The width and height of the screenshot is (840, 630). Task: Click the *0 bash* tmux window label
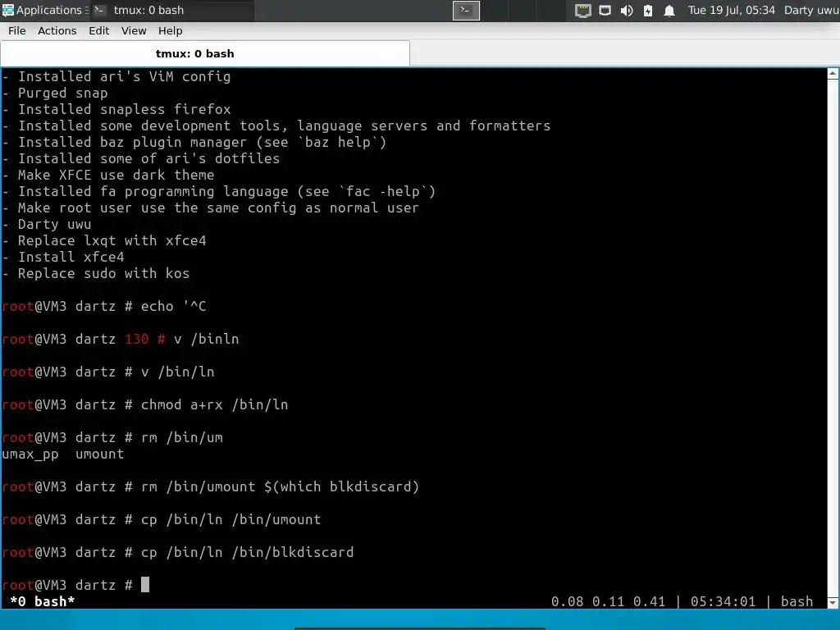tap(43, 601)
